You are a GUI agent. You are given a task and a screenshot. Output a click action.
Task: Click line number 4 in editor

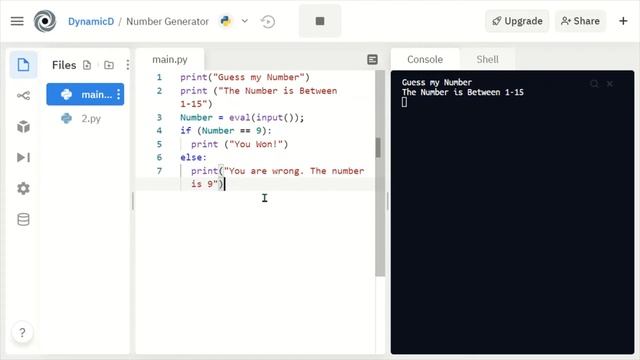[x=159, y=131]
